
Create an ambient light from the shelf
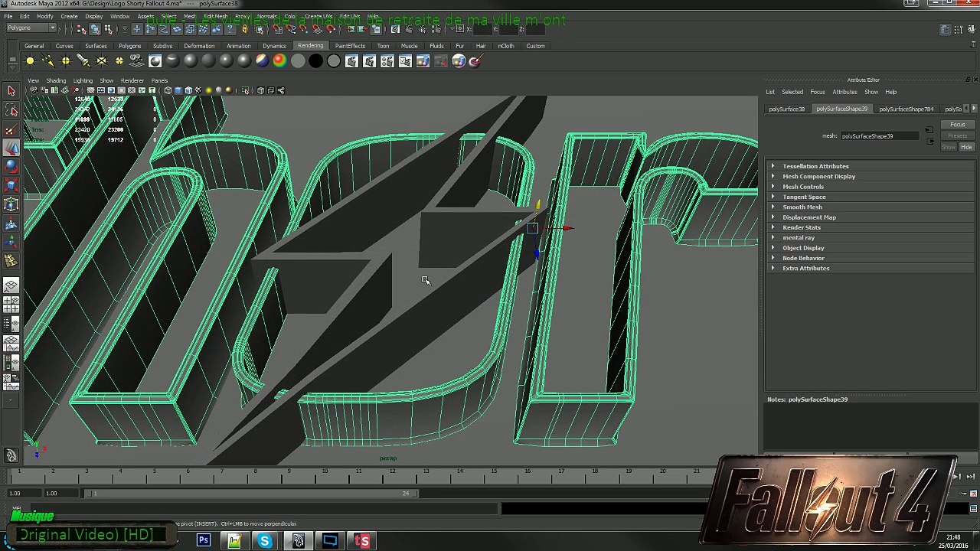[30, 61]
